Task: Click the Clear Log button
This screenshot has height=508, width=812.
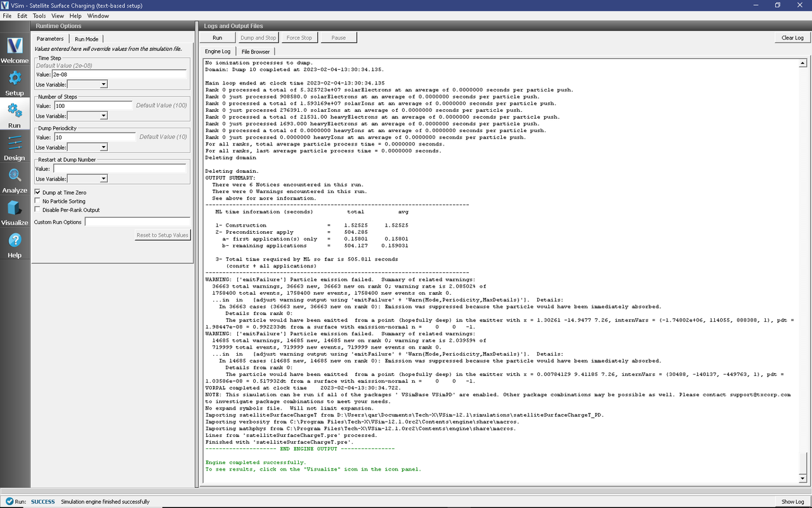Action: [792, 38]
